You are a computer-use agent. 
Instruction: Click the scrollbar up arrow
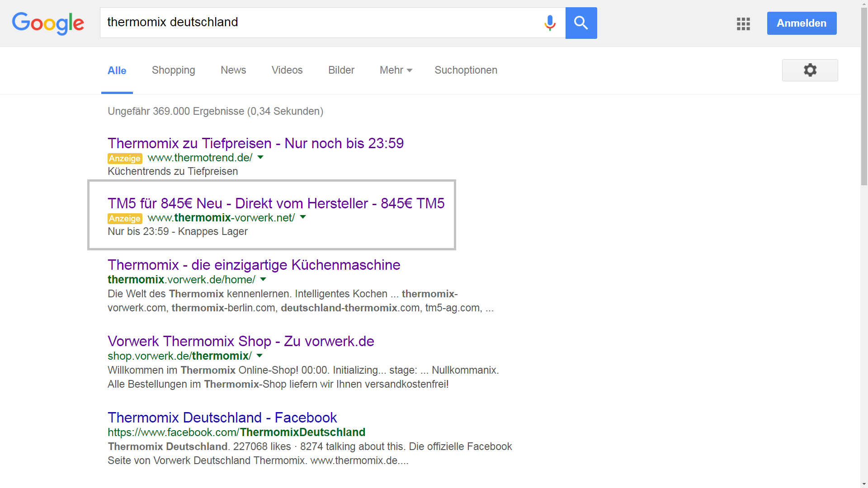864,4
